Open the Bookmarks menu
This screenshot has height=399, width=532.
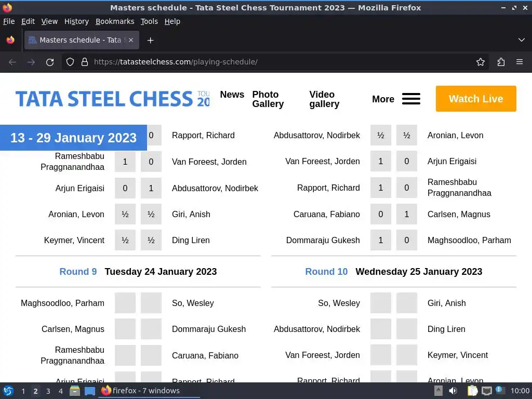pos(115,21)
